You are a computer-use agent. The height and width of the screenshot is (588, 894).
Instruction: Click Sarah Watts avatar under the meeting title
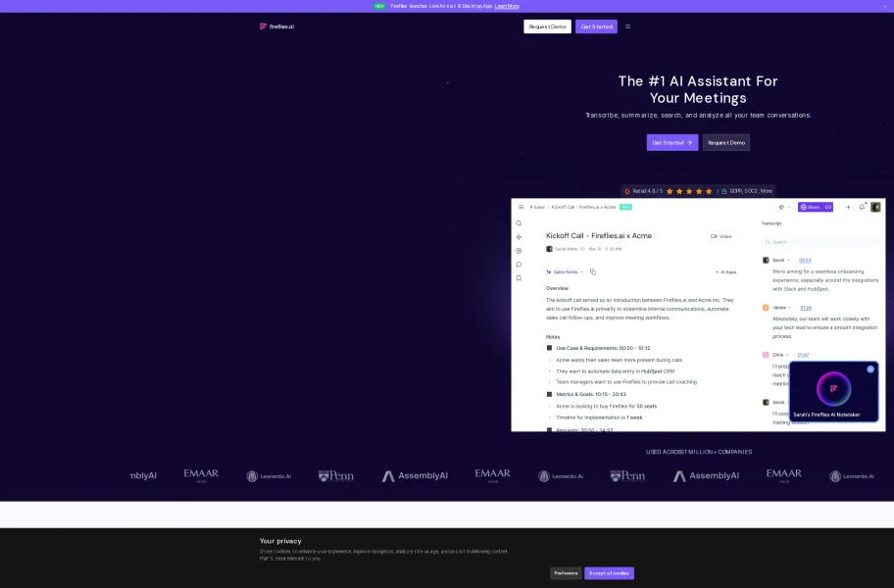549,249
